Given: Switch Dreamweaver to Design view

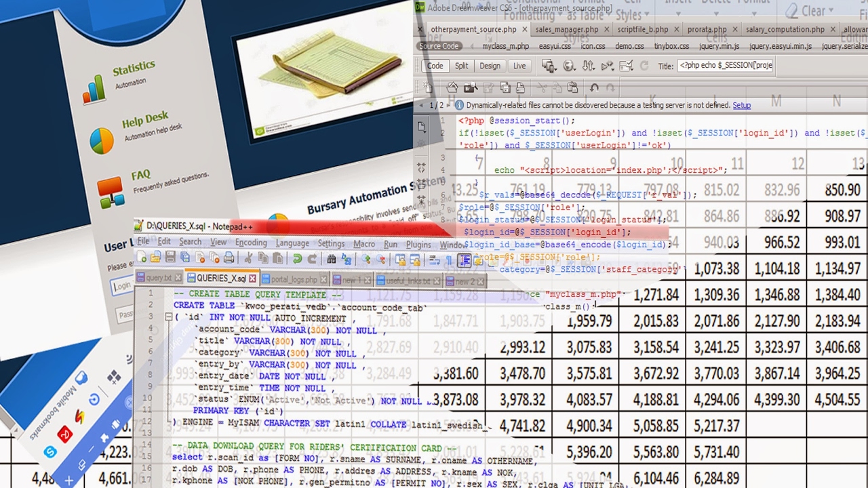Looking at the screenshot, I should click(x=490, y=66).
